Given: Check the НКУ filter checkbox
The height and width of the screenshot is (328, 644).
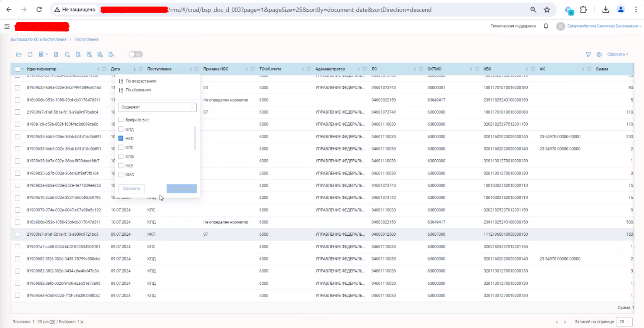Looking at the screenshot, I should (121, 166).
